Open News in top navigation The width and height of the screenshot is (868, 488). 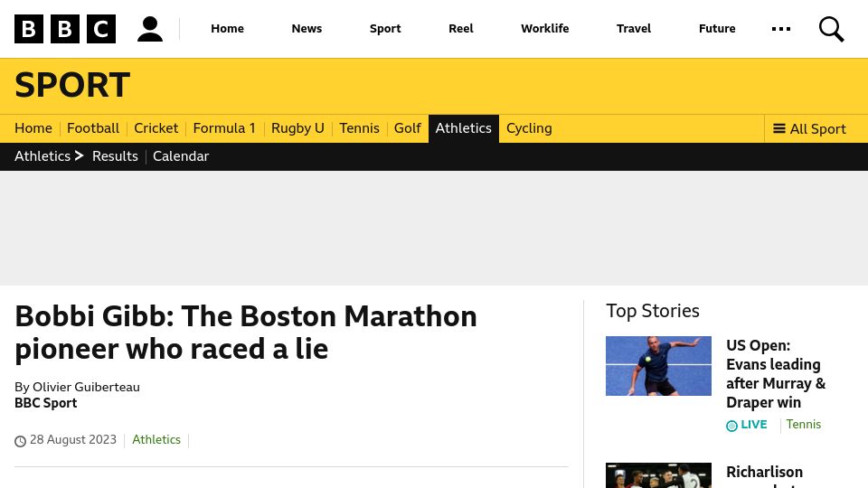click(x=307, y=29)
